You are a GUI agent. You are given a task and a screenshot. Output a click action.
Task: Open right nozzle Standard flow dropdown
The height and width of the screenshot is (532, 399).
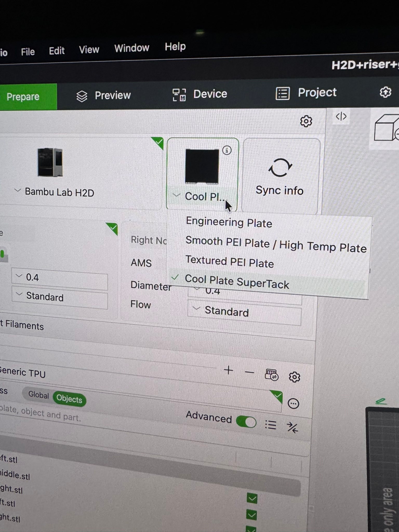click(244, 312)
